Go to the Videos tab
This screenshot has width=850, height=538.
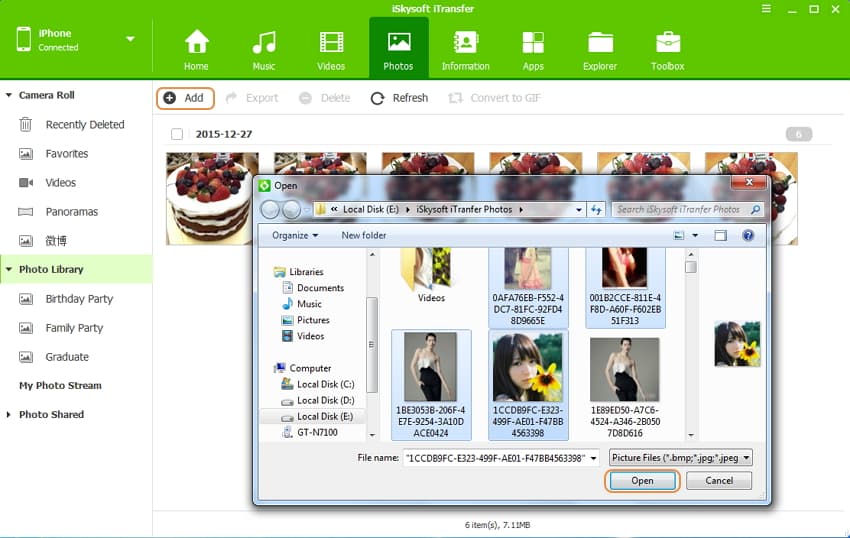[x=331, y=50]
